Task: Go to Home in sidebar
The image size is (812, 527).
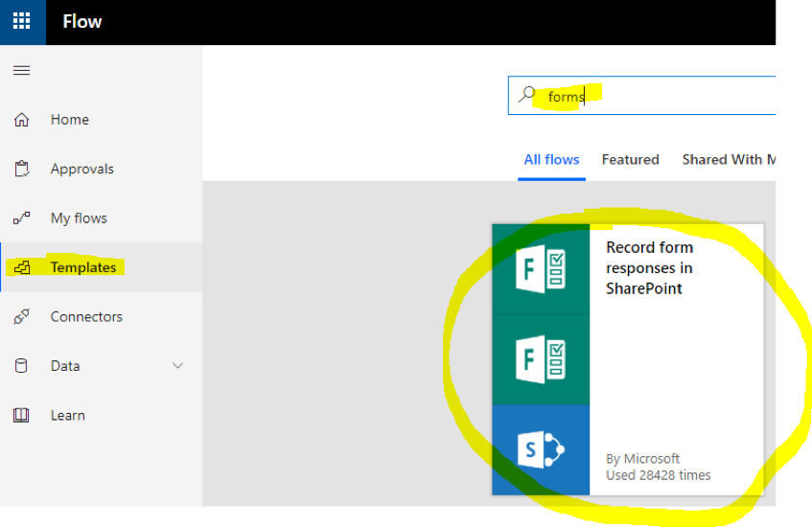Action: 69,120
